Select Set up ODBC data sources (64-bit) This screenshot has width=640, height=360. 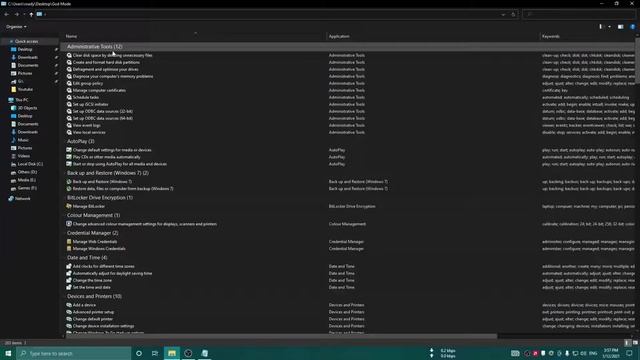[x=102, y=118]
